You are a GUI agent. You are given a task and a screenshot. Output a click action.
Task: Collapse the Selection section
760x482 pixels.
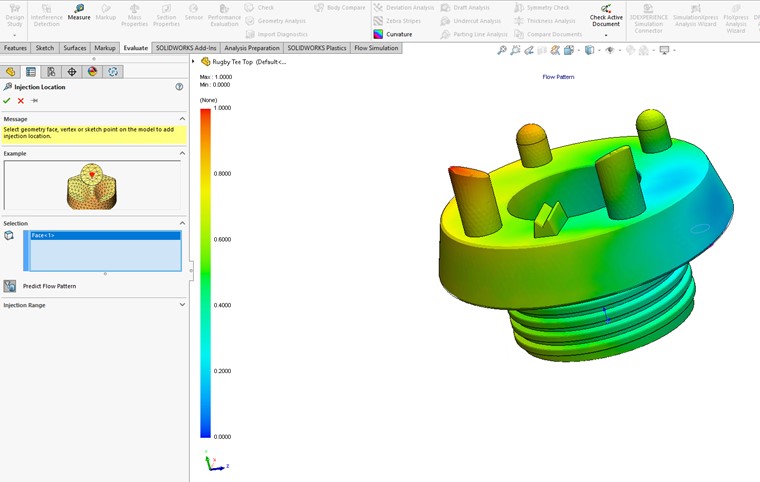click(182, 223)
